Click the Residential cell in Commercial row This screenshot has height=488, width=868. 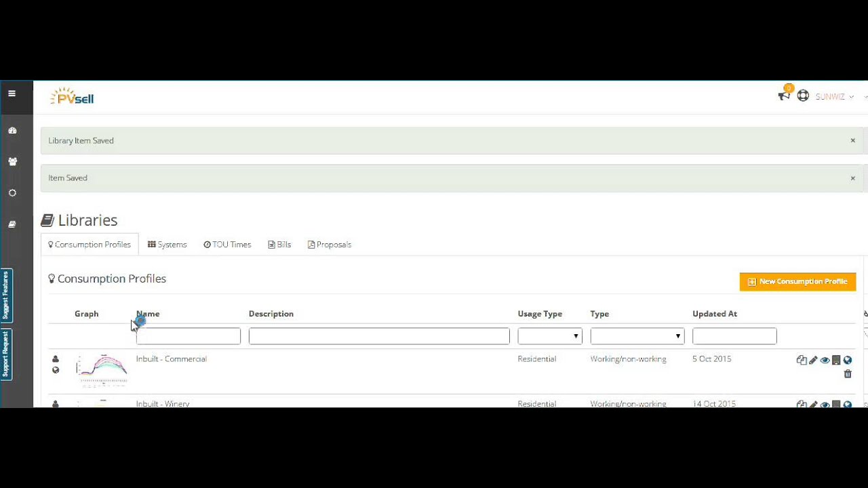(537, 359)
